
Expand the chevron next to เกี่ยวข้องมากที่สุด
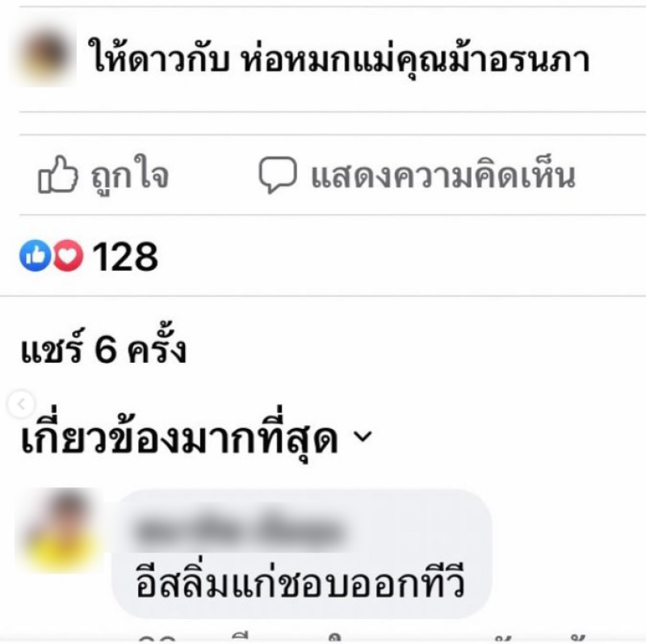363,436
